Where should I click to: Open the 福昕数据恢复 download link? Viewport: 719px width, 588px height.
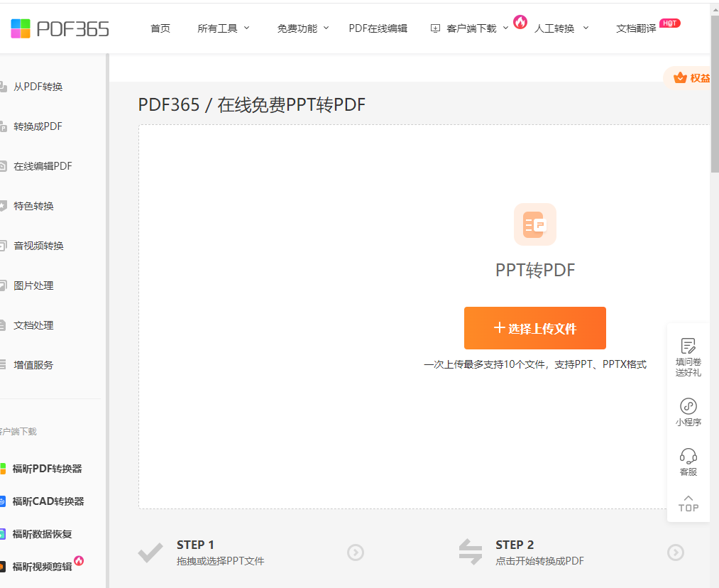(x=42, y=534)
